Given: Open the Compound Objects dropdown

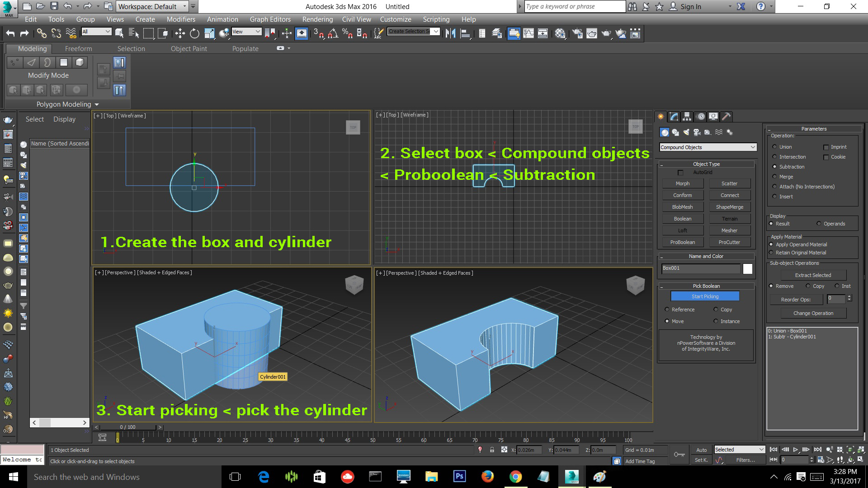Looking at the screenshot, I should (707, 147).
